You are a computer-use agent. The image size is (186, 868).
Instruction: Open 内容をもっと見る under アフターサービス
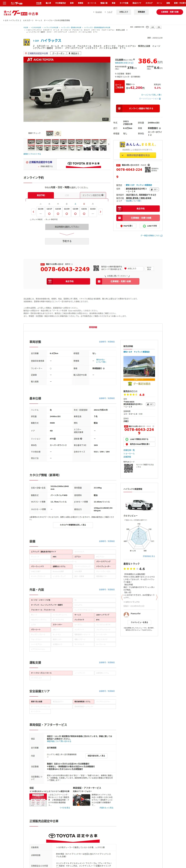pyautogui.click(x=106, y=808)
